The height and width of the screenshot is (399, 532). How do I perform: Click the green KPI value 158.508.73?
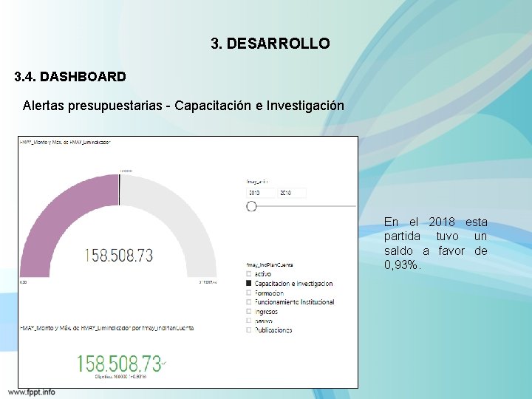click(119, 364)
